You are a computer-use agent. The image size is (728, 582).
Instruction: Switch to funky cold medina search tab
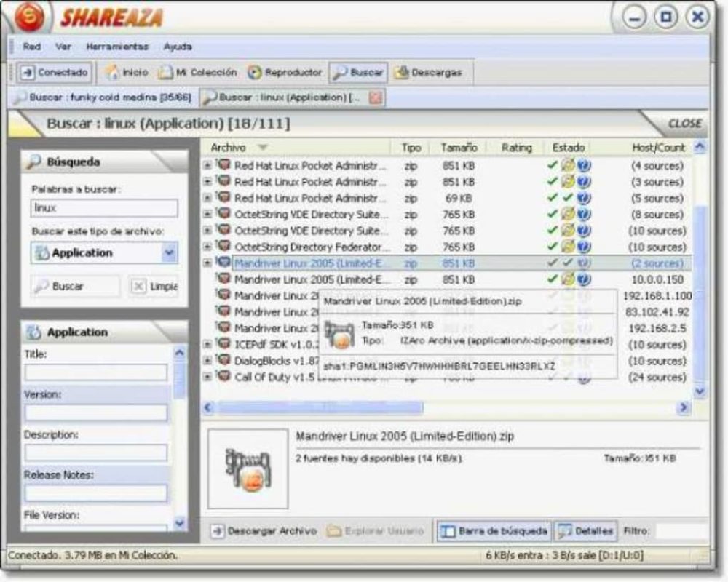point(102,97)
